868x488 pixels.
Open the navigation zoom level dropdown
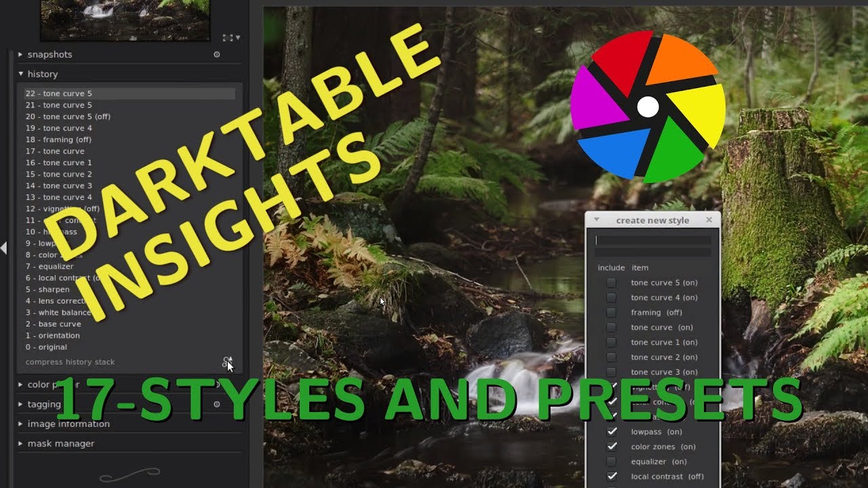pos(238,39)
